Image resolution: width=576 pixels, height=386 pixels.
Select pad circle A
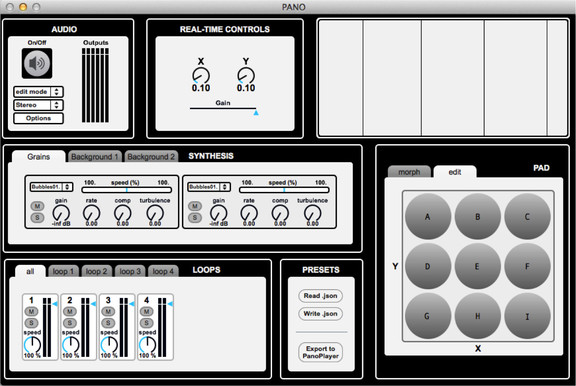(x=428, y=216)
